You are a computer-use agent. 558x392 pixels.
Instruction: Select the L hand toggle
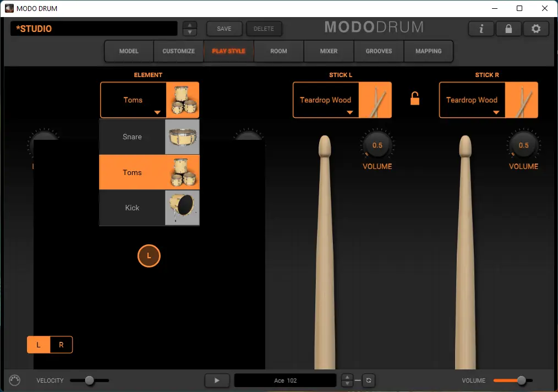pyautogui.click(x=39, y=345)
